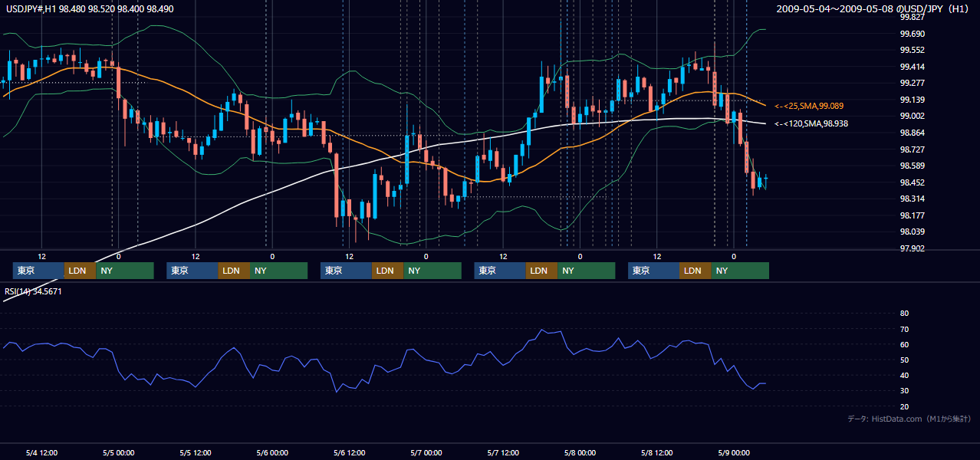This screenshot has width=980, height=460.
Task: Click the 2009-05-04～2009-05-08 USD/JPY (H1) chart title
Action: pyautogui.click(x=874, y=8)
